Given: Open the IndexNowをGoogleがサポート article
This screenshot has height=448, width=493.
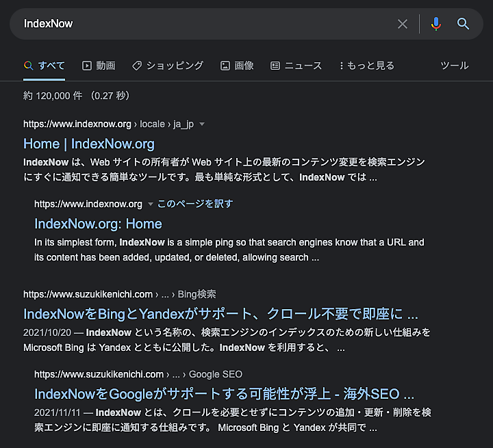Looking at the screenshot, I should click(x=224, y=394).
